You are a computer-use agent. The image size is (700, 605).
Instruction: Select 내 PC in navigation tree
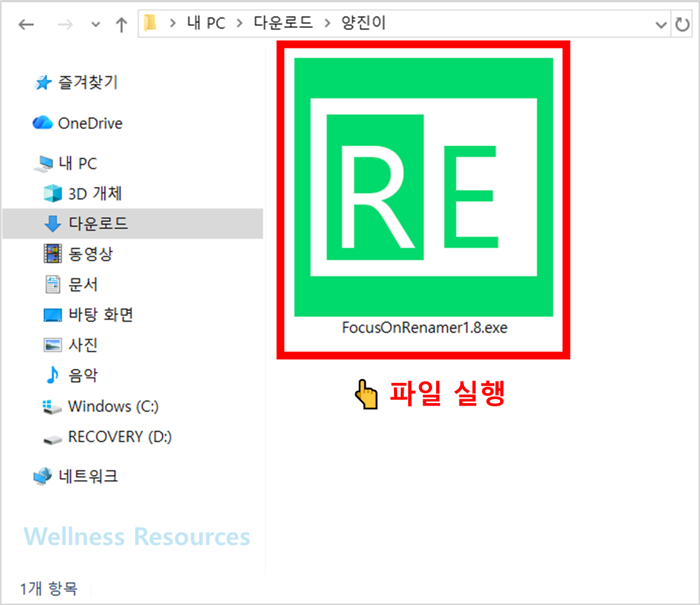(78, 164)
